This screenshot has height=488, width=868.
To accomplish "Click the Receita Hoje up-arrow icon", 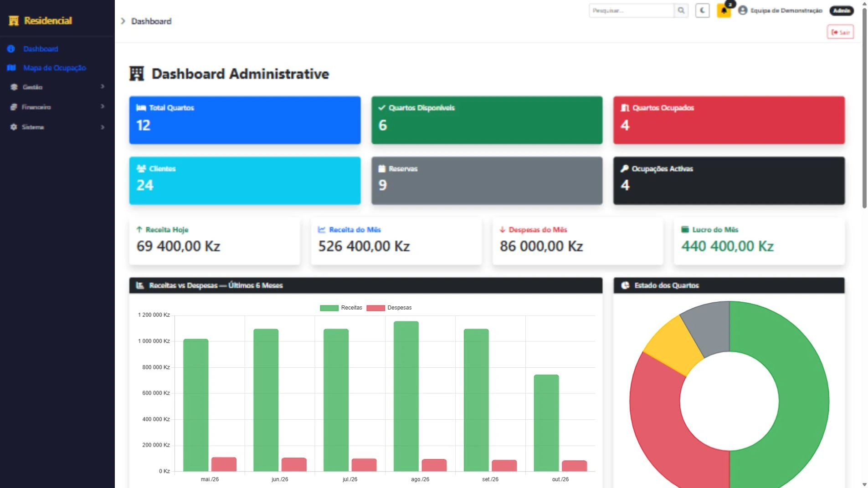I will click(139, 229).
